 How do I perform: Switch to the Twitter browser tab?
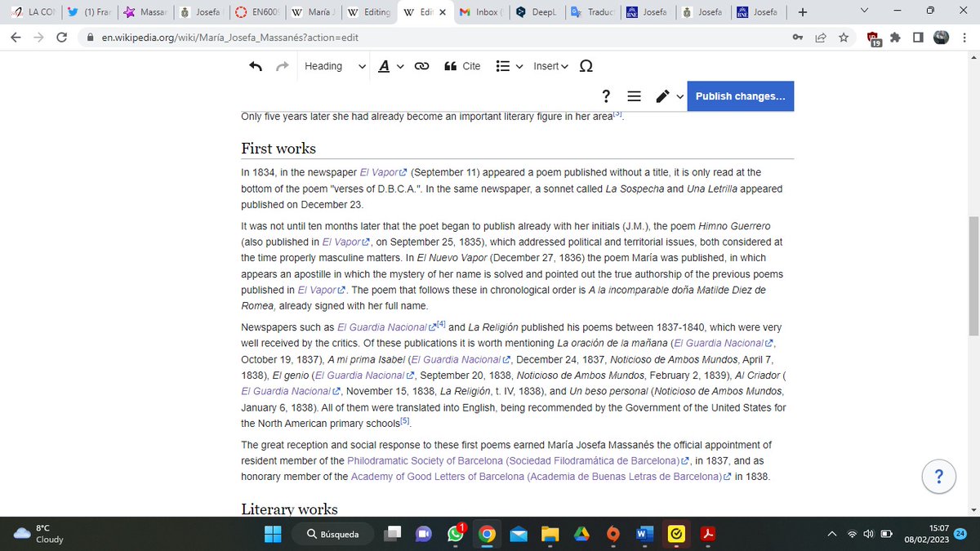(x=89, y=12)
